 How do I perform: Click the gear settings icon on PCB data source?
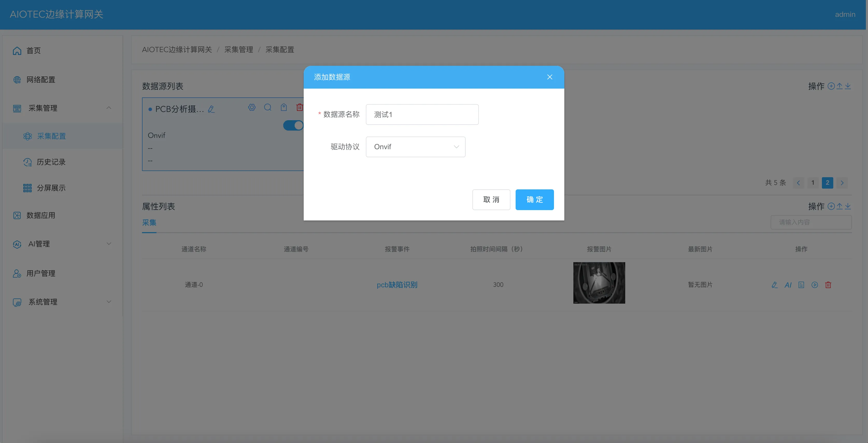click(252, 108)
